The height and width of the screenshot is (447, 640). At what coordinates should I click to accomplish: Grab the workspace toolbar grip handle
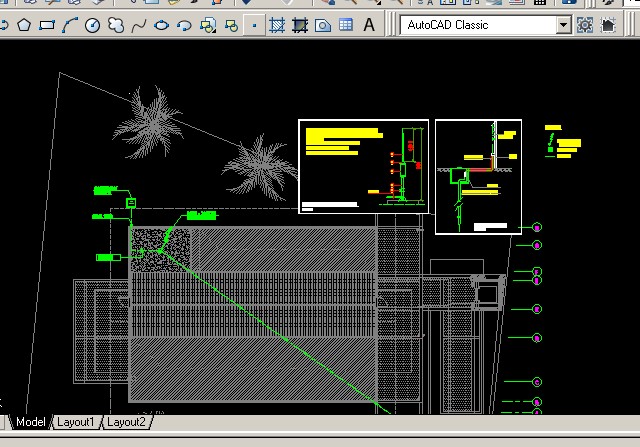[391, 24]
